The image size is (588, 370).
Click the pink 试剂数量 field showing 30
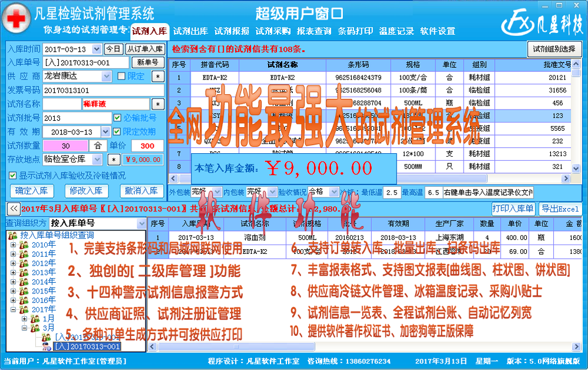[x=65, y=146]
